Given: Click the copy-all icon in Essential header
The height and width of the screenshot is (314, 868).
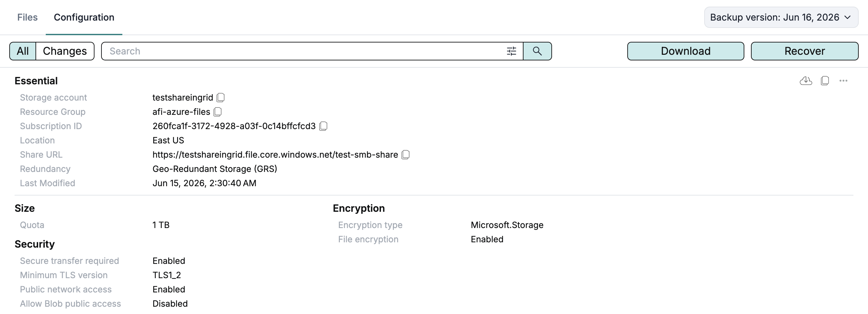Looking at the screenshot, I should (x=825, y=81).
